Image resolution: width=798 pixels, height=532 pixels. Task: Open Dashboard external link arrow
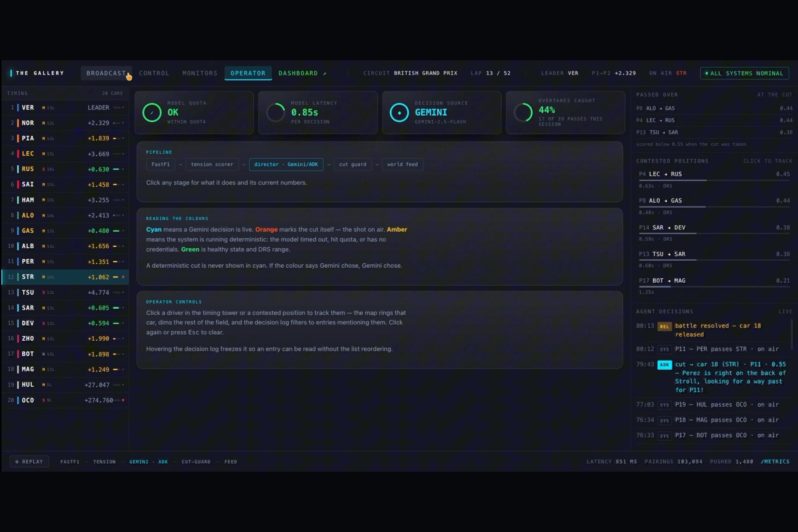(325, 73)
